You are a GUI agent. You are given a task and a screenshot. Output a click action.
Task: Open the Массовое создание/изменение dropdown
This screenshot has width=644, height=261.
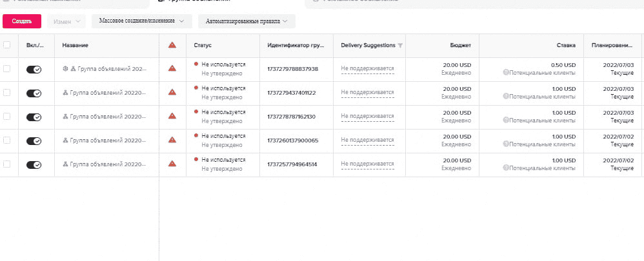pyautogui.click(x=142, y=21)
